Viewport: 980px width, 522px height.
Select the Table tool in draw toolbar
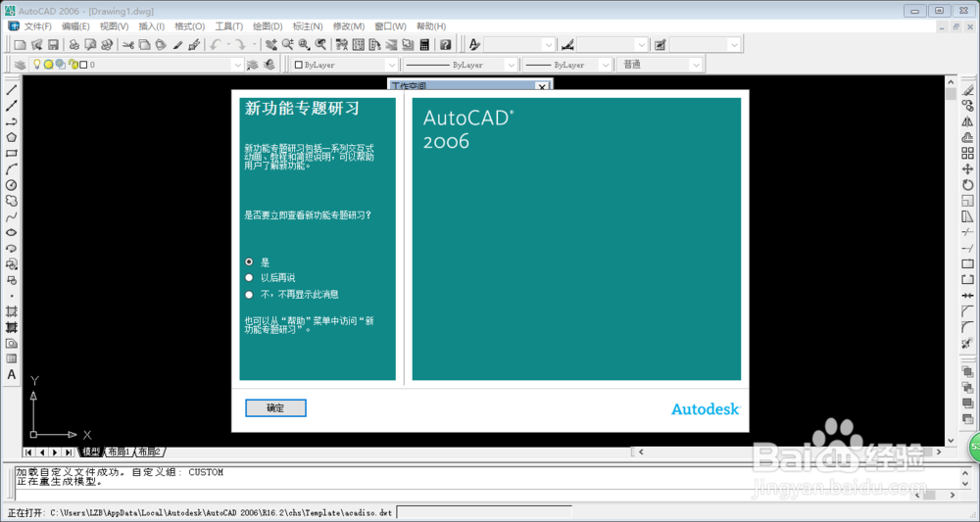(x=11, y=359)
